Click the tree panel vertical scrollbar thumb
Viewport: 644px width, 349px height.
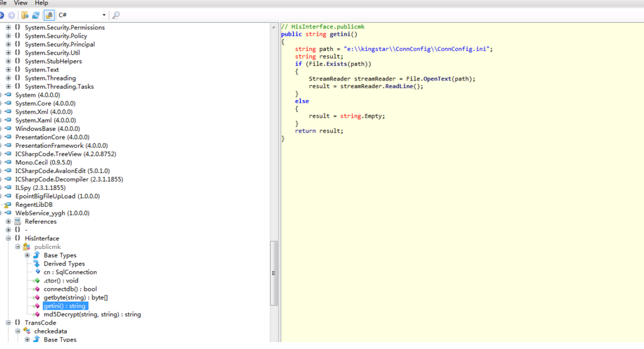pyautogui.click(x=274, y=274)
